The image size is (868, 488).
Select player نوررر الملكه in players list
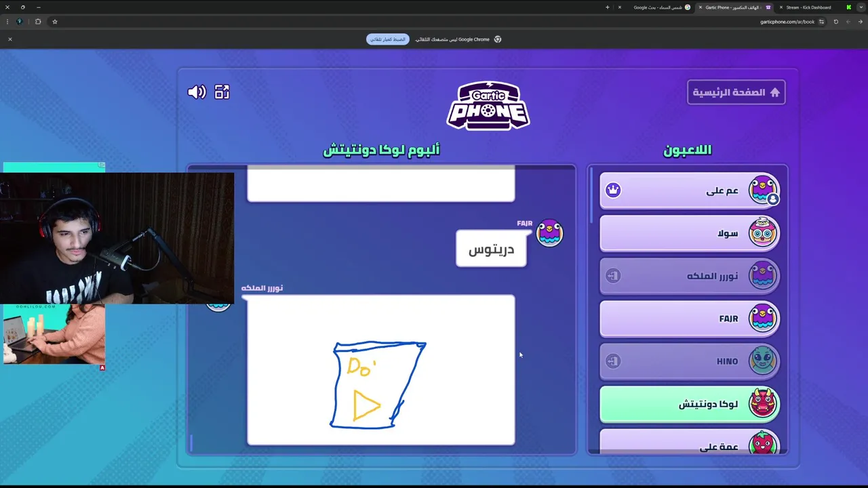click(690, 276)
